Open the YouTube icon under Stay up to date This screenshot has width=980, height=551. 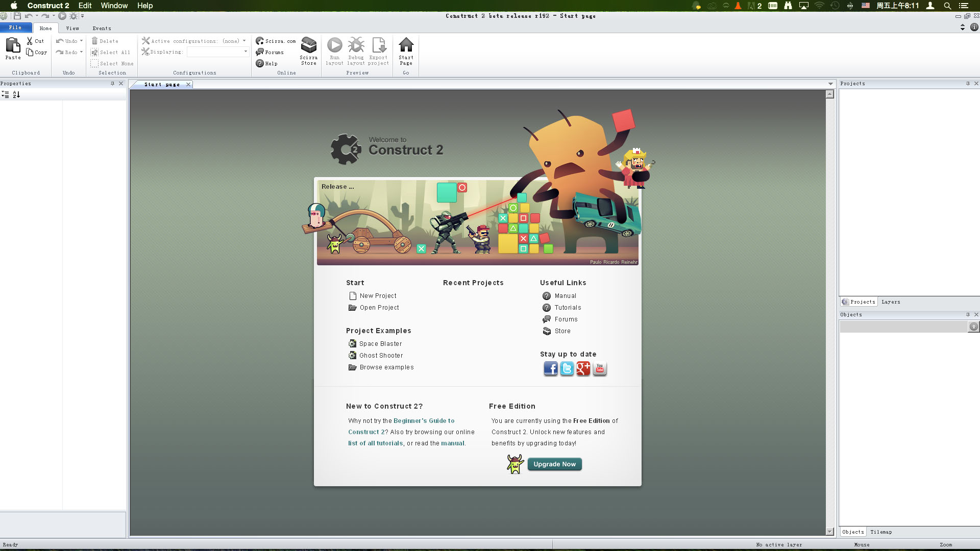tap(600, 368)
